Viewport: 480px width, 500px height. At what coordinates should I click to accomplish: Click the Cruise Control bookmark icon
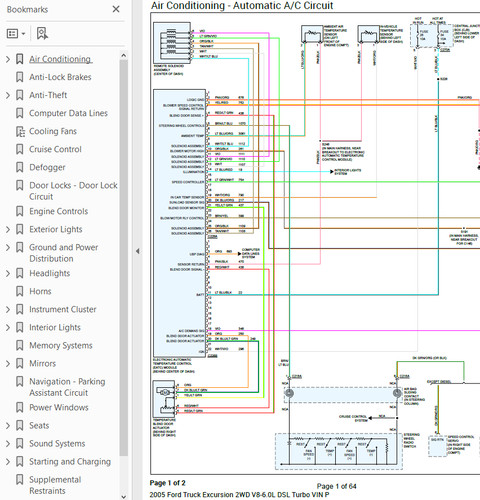coord(20,149)
